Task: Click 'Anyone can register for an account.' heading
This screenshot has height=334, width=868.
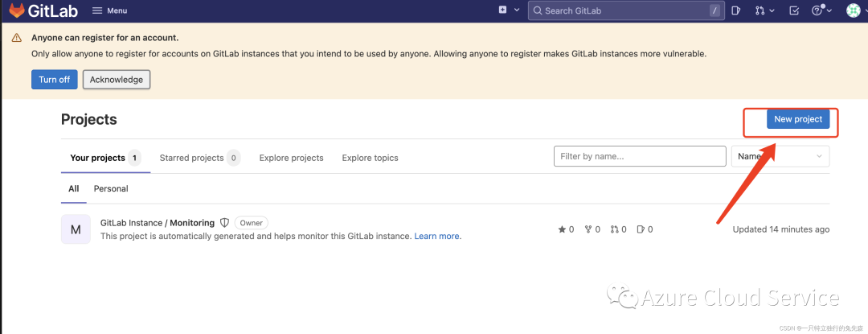Action: (x=105, y=38)
